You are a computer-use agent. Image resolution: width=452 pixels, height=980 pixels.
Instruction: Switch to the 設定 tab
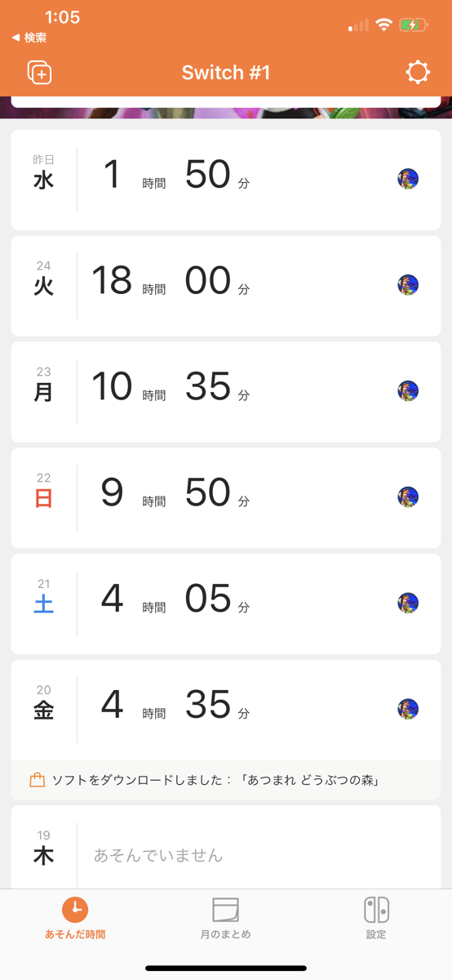[376, 919]
